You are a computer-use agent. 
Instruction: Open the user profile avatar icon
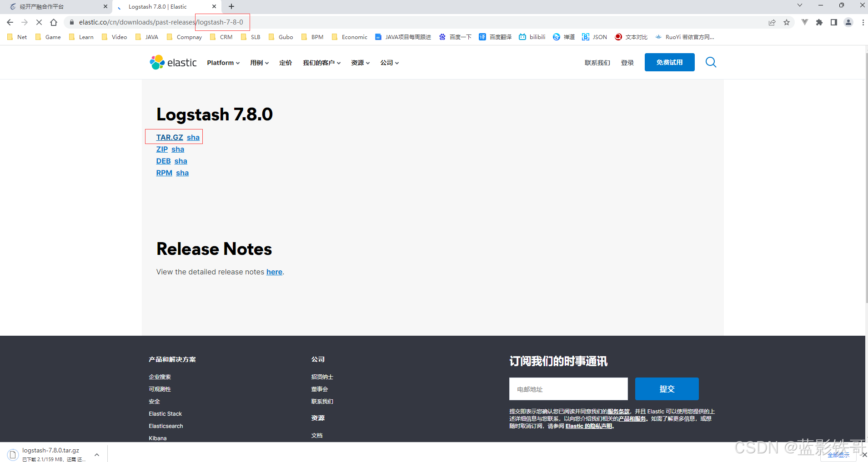click(x=848, y=22)
